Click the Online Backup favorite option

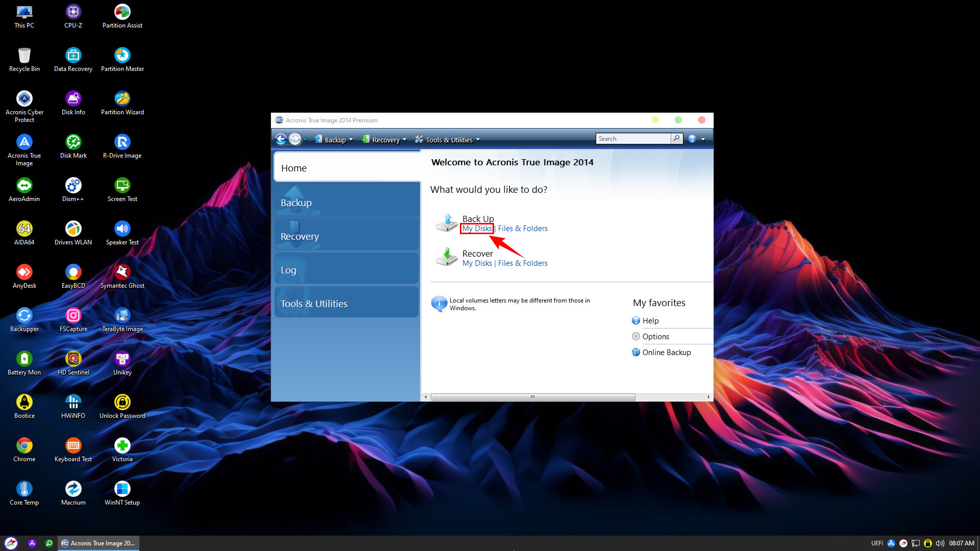(x=665, y=352)
